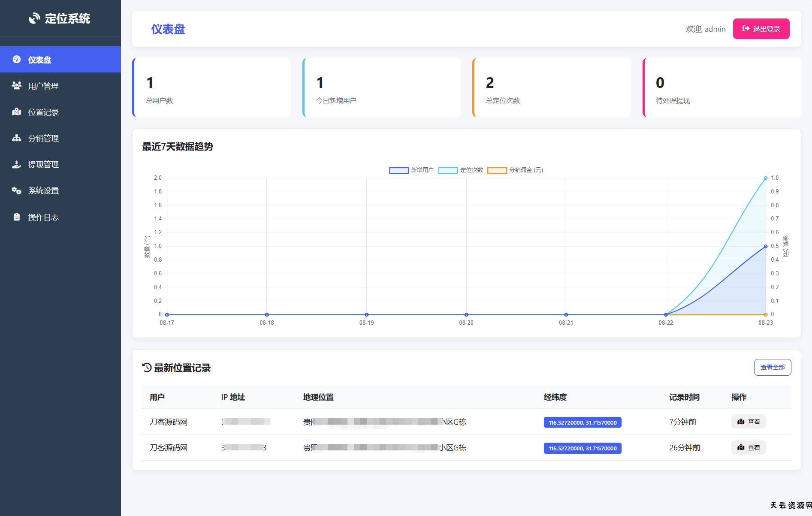The width and height of the screenshot is (812, 516).
Task: Toggle the 新增用户 series in the chart legend
Action: (422, 170)
